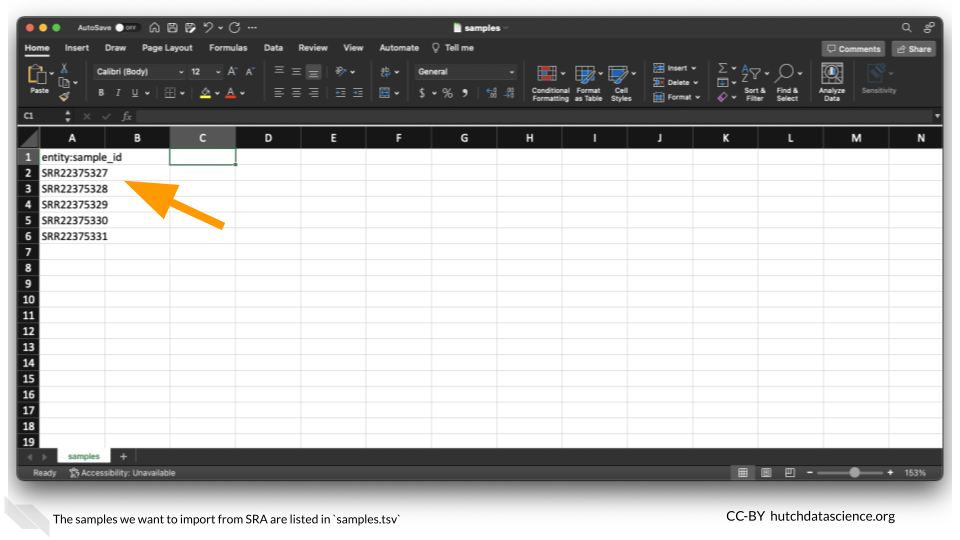The height and width of the screenshot is (540, 960).
Task: Click the AutoSum sigma icon
Action: tap(722, 68)
